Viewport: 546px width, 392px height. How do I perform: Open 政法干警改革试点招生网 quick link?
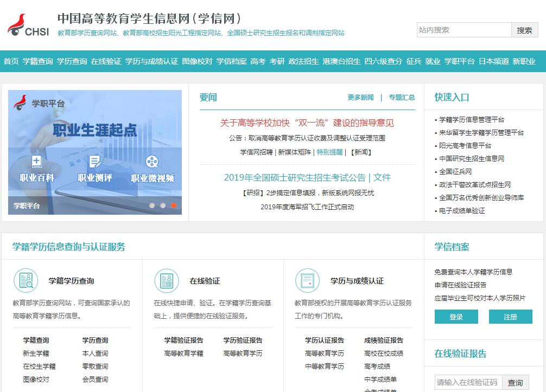click(x=475, y=185)
